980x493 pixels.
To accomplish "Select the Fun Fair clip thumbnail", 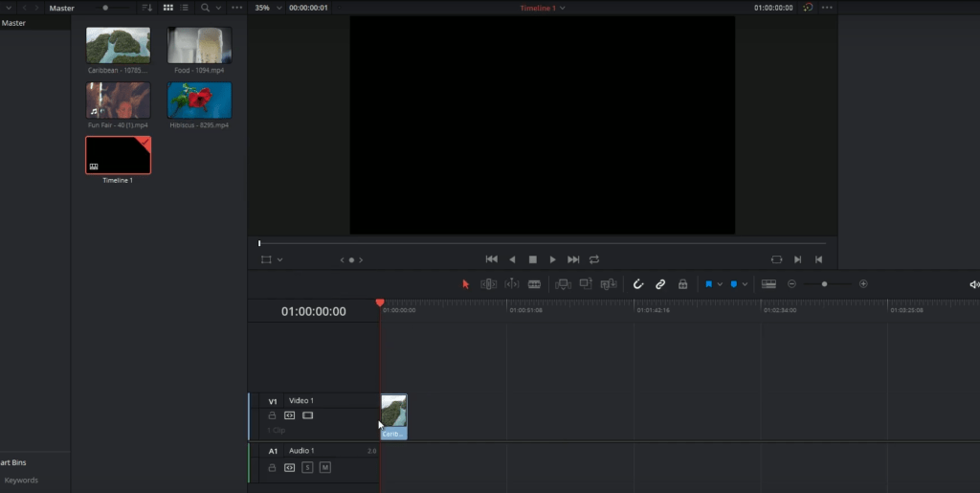I will (x=118, y=100).
